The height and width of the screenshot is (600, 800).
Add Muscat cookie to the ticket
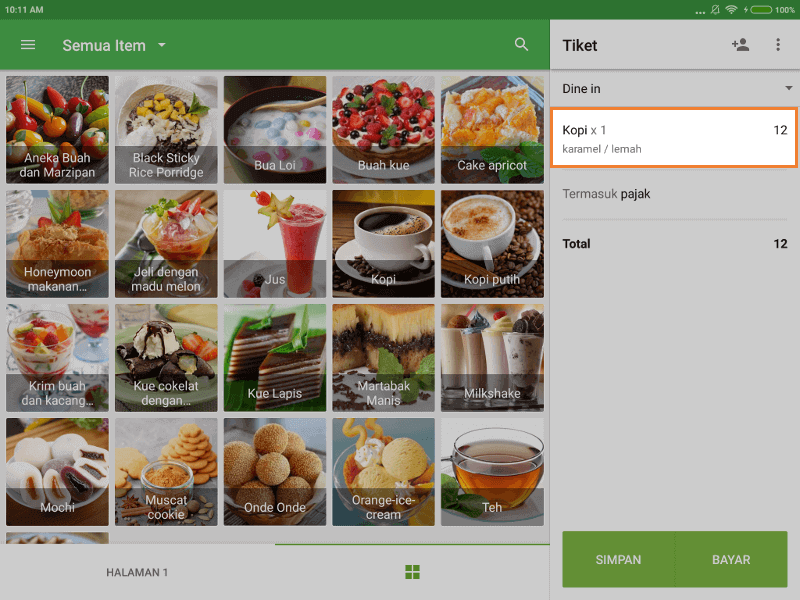(166, 472)
